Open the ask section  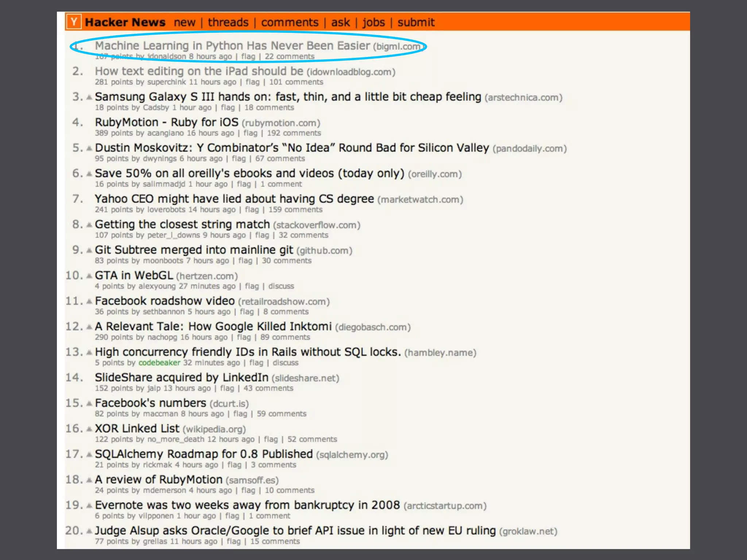[x=340, y=22]
